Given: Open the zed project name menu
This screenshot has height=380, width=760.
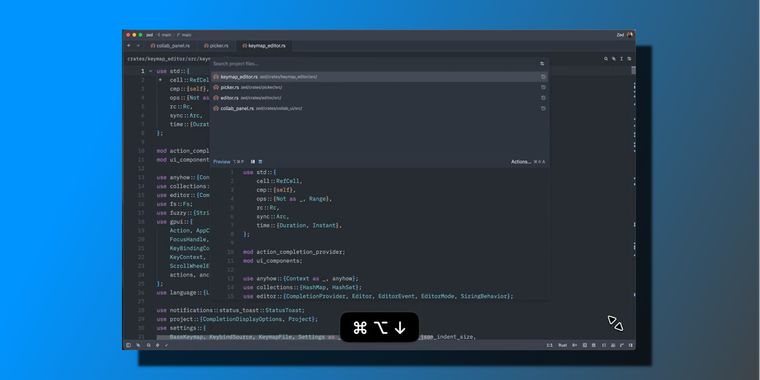Looking at the screenshot, I should (150, 35).
